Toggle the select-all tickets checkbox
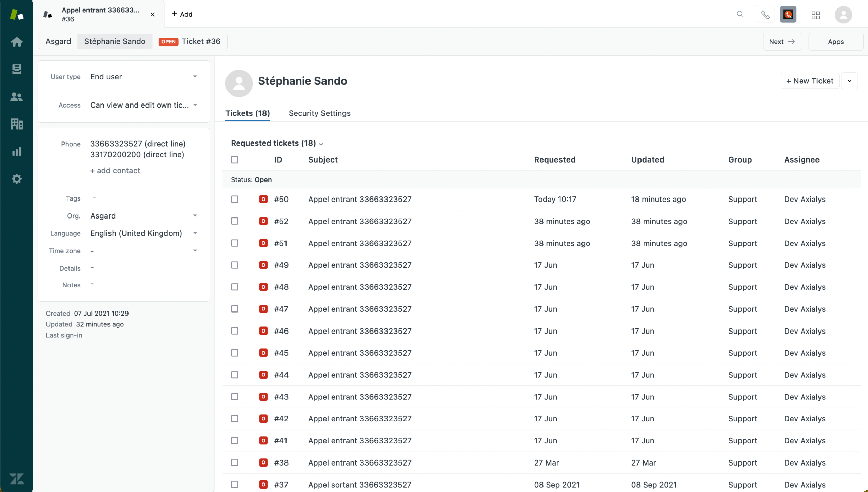868x492 pixels. tap(235, 159)
